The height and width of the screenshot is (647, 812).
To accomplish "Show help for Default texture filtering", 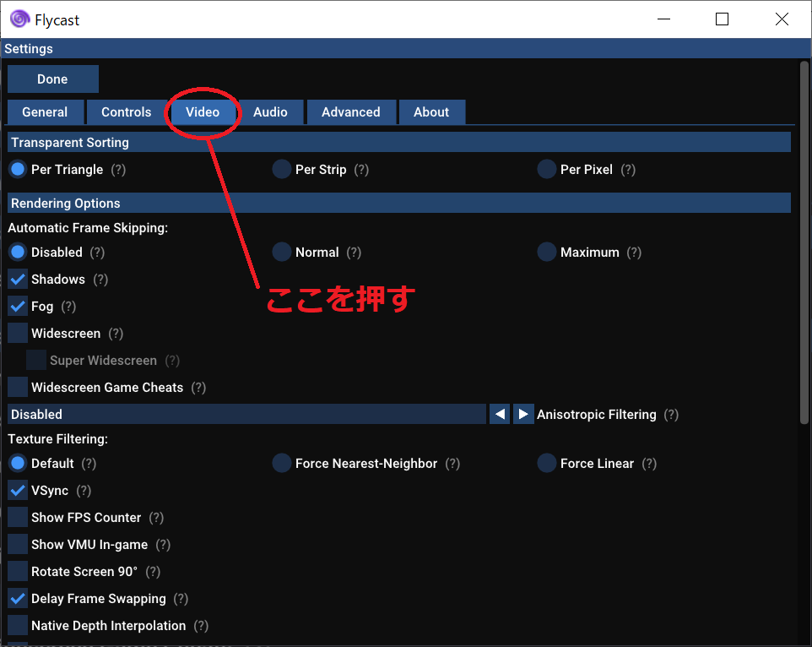I will coord(89,464).
